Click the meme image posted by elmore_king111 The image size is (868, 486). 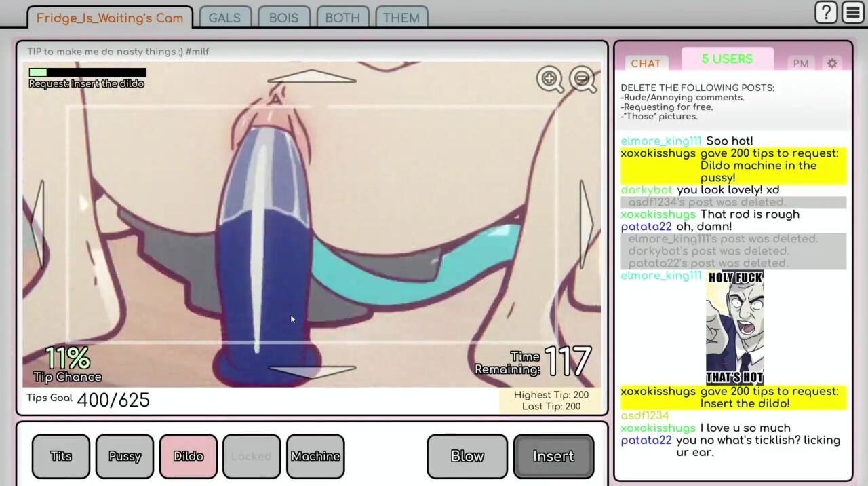pos(735,327)
